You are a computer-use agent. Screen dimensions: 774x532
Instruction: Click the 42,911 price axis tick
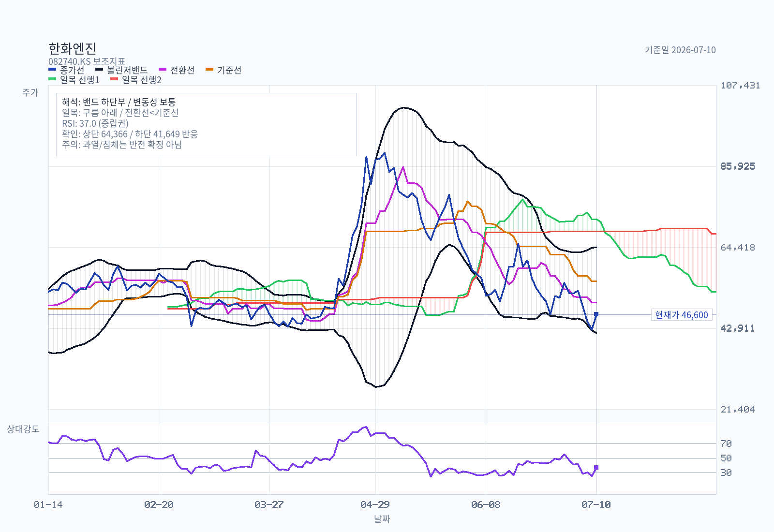(738, 328)
